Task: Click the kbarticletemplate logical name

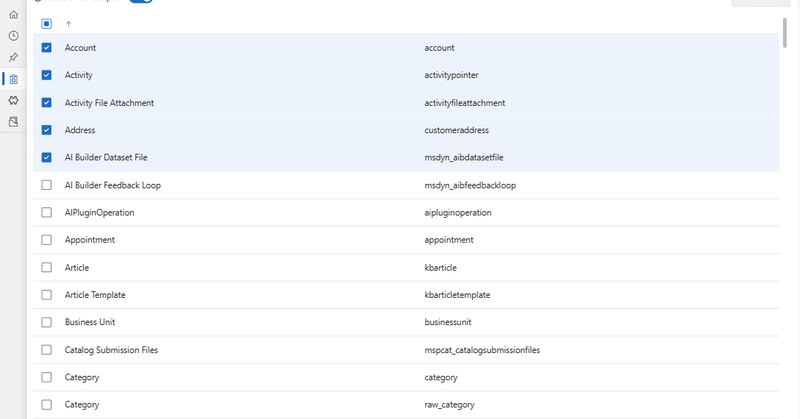Action: click(x=457, y=295)
